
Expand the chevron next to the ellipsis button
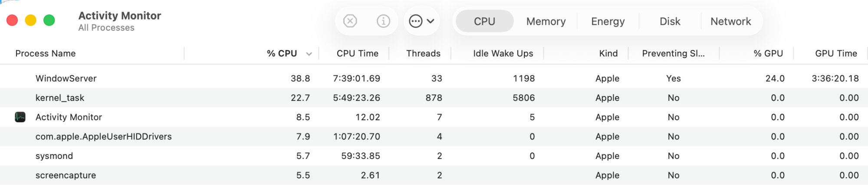coord(431,21)
